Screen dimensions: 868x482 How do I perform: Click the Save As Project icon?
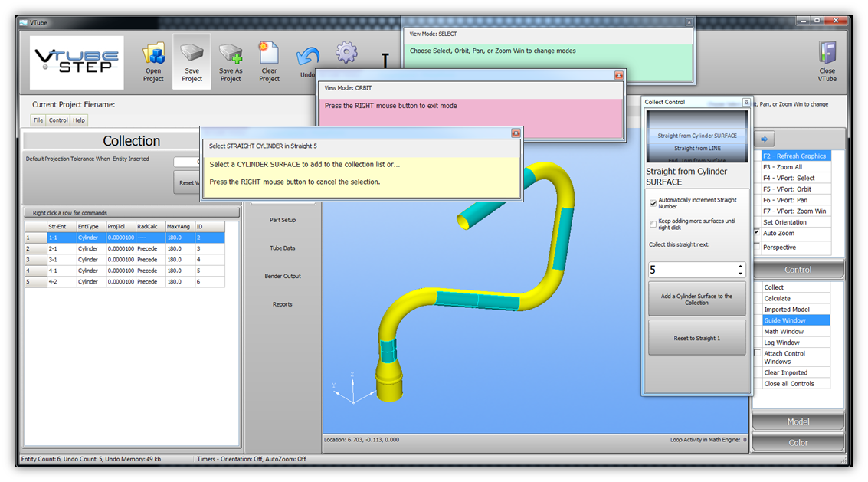[231, 54]
